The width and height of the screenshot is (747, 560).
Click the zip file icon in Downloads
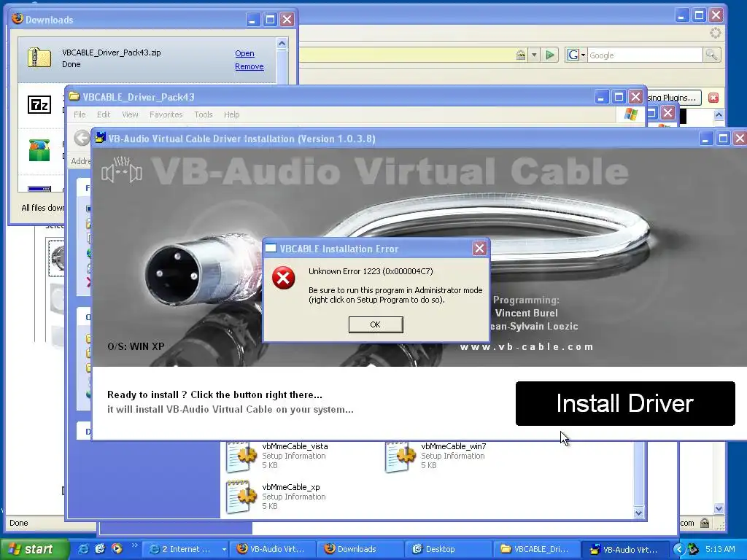[x=39, y=58]
